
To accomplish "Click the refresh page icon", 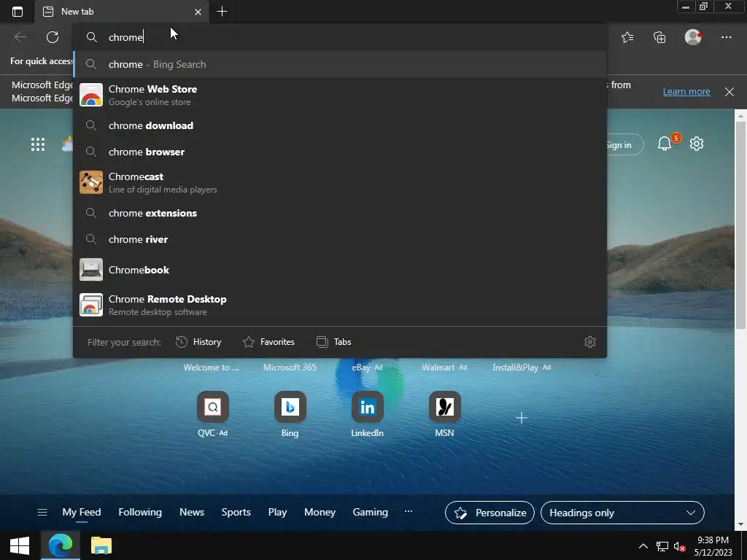I will (x=53, y=37).
